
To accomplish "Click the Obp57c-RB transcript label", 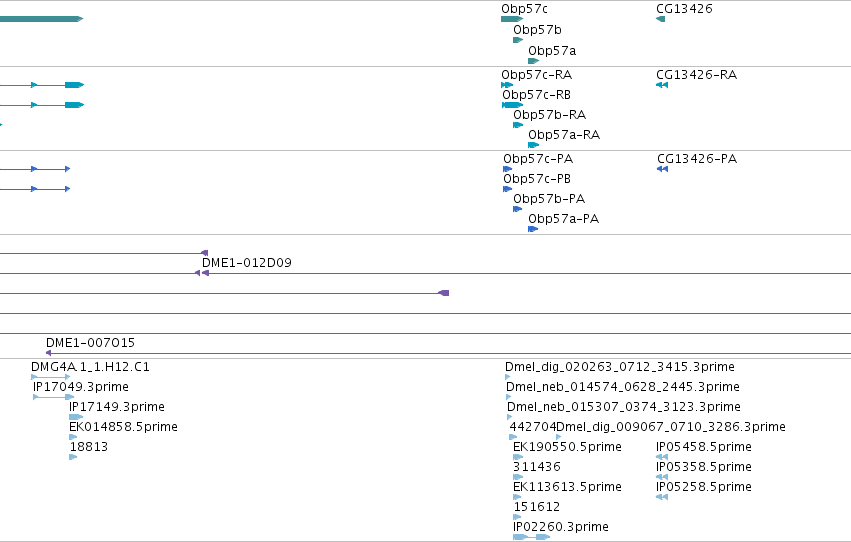I will pyautogui.click(x=536, y=95).
